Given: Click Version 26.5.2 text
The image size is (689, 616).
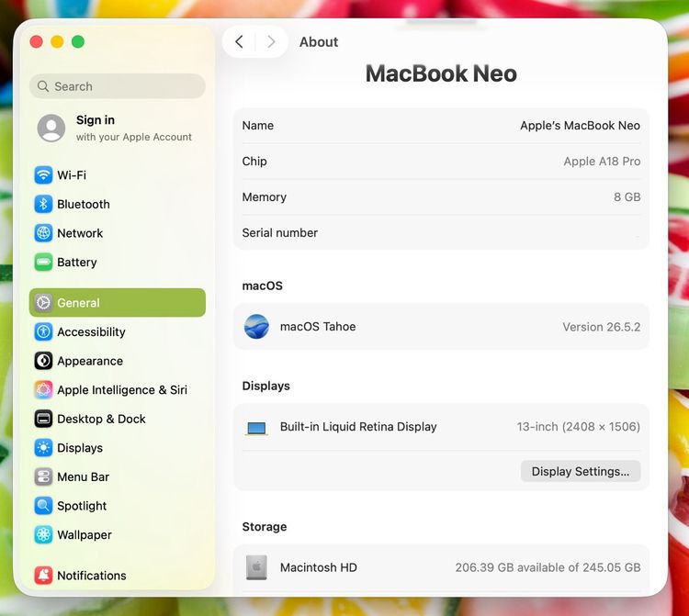Looking at the screenshot, I should [x=602, y=327].
